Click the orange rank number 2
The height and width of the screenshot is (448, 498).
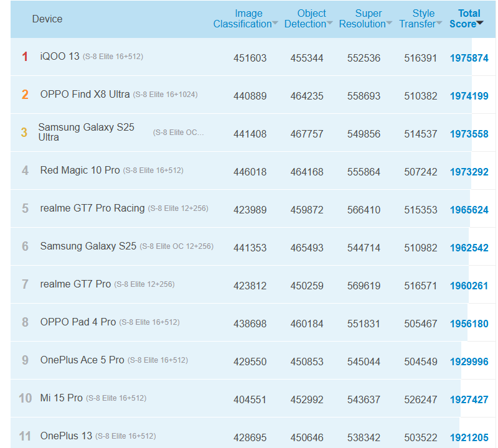[x=25, y=95]
